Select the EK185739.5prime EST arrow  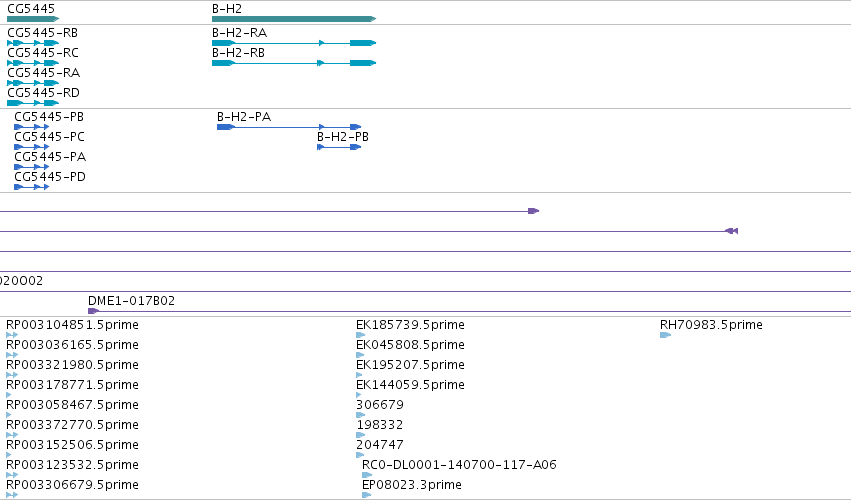[360, 335]
